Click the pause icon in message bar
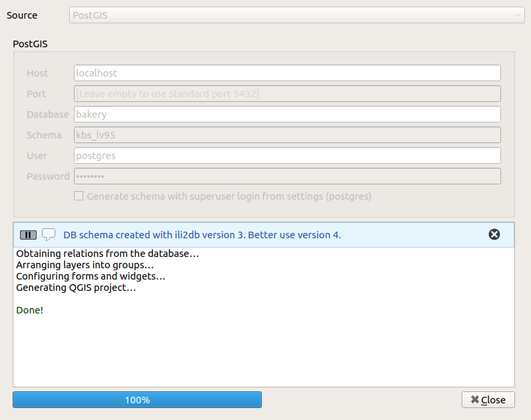Image resolution: width=531 pixels, height=420 pixels. (28, 235)
